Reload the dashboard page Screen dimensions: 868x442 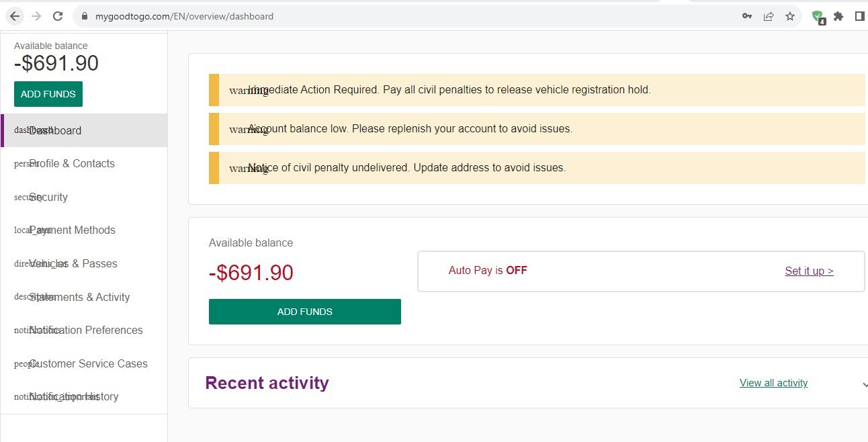[x=57, y=15]
